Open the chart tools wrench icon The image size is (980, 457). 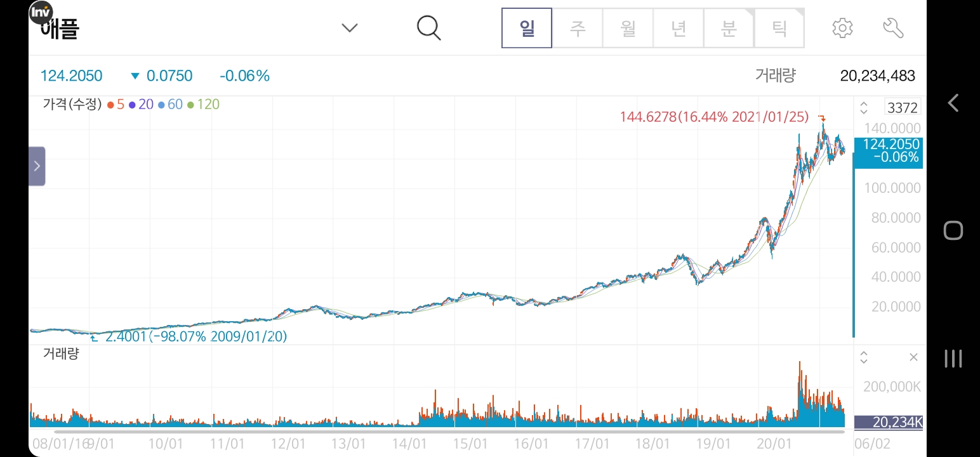coord(893,27)
